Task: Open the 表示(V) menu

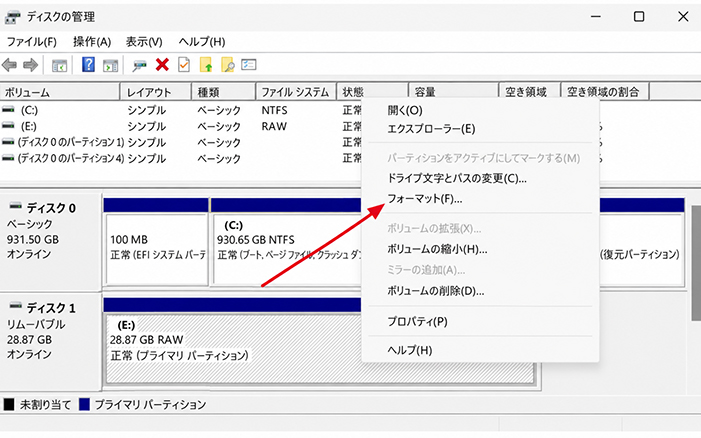Action: (x=144, y=42)
